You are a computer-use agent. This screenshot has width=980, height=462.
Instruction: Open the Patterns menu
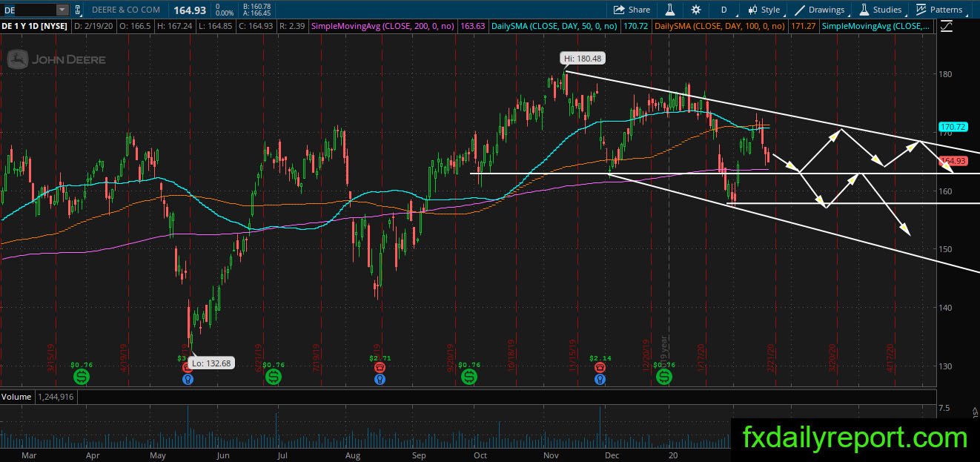click(939, 10)
